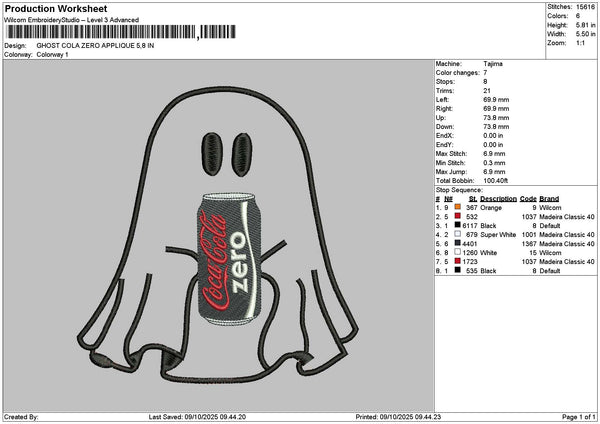Click the Stitches value 15616
The height and width of the screenshot is (424, 600).
[x=585, y=7]
